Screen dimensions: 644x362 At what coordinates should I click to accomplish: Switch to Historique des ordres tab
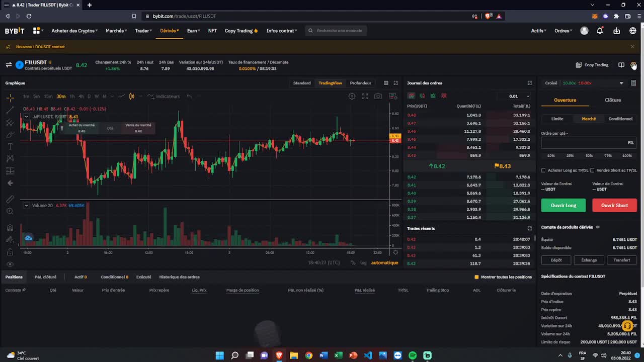[179, 277]
